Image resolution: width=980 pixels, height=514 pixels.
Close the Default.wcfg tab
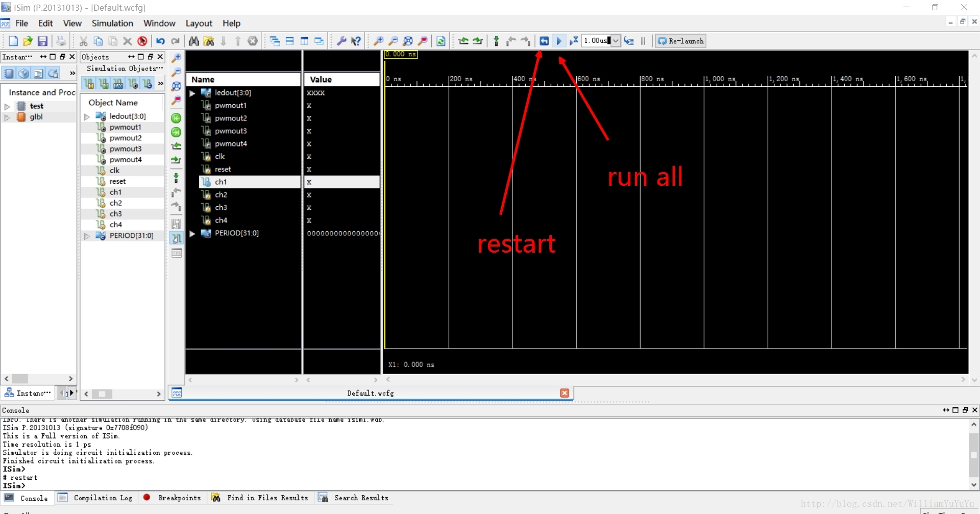[x=565, y=393]
